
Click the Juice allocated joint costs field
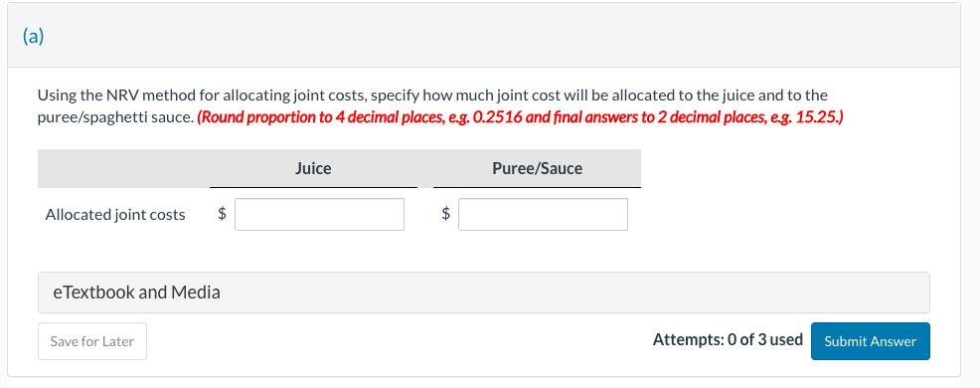pos(319,215)
